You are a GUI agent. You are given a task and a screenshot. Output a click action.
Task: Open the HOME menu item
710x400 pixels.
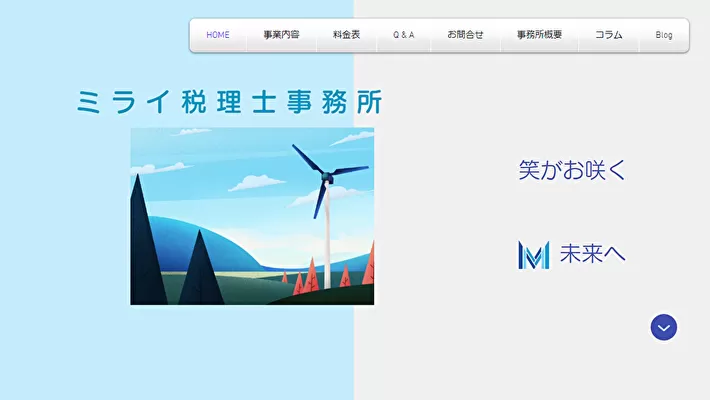pos(218,35)
